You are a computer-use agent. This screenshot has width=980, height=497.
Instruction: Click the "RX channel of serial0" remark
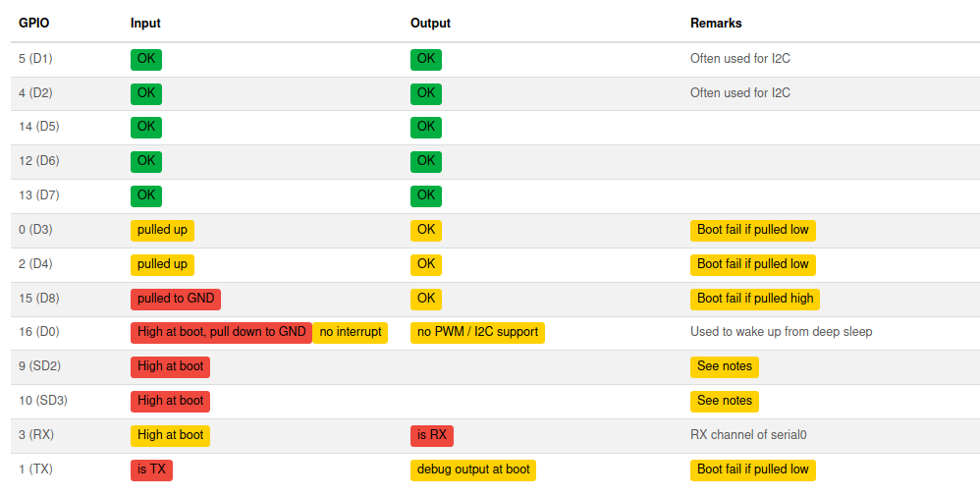click(747, 435)
